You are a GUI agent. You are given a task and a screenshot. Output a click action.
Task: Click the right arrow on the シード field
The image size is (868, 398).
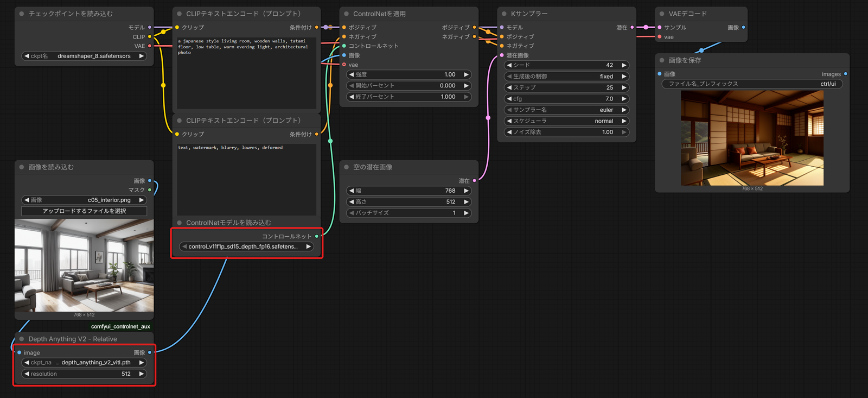point(624,65)
